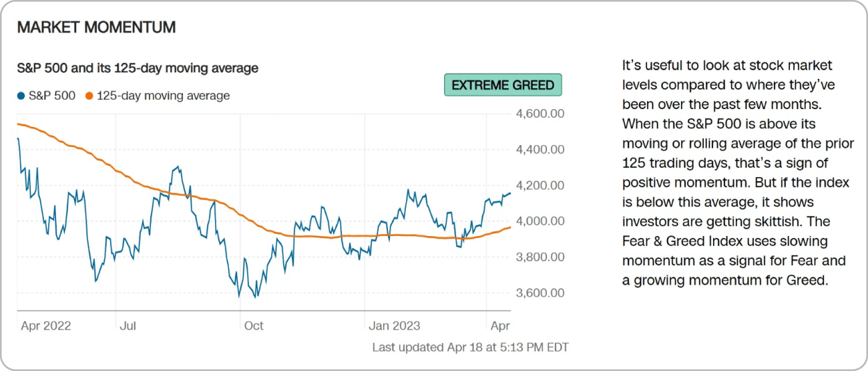Click the MARKET MOMENTUM heading
868x371 pixels.
[96, 27]
